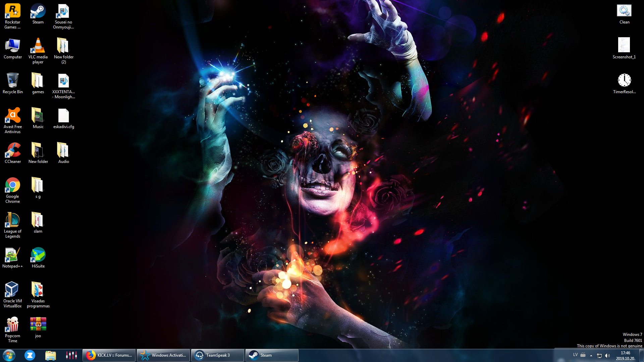Select XXXTENTACION Moonlight audio file

63,86
